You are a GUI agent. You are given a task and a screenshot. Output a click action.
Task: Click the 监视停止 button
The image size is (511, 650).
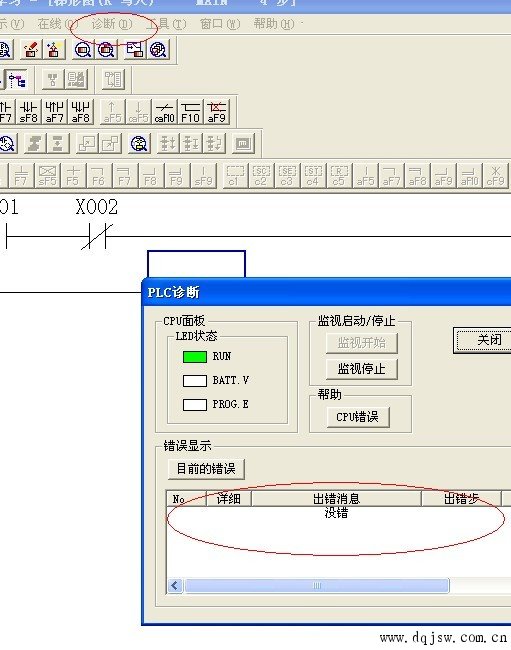coord(361,369)
